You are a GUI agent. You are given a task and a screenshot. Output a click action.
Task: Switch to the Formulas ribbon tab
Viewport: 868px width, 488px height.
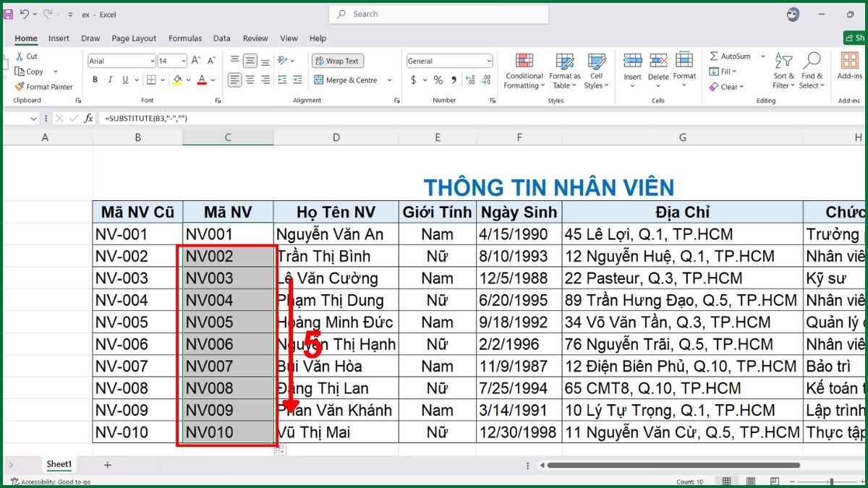pos(185,38)
